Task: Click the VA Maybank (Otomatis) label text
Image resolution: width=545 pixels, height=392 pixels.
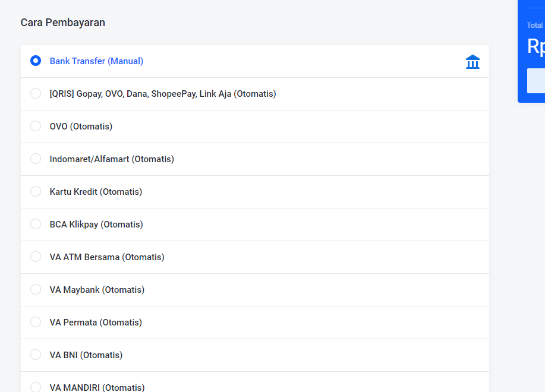Action: click(x=97, y=290)
